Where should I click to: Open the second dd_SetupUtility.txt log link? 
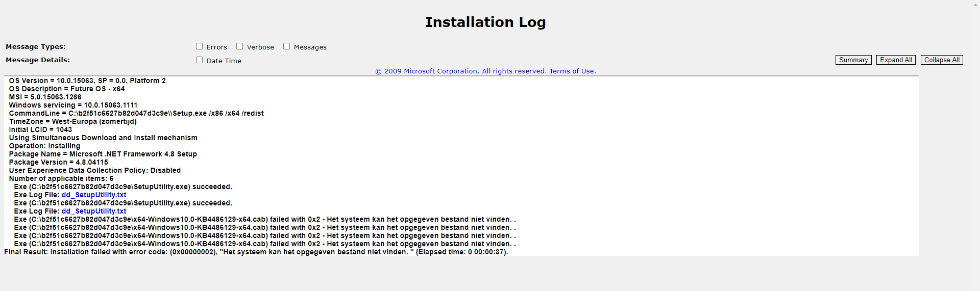coord(94,211)
